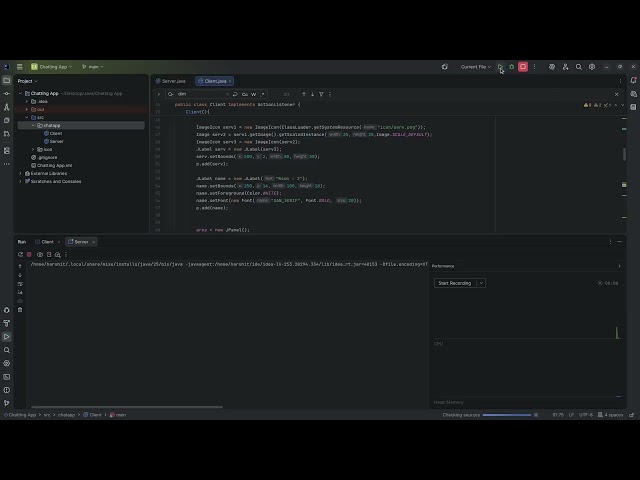The image size is (640, 480).
Task: Show more tool windows ellipsis in left stripe
Action: pyautogui.click(x=7, y=164)
